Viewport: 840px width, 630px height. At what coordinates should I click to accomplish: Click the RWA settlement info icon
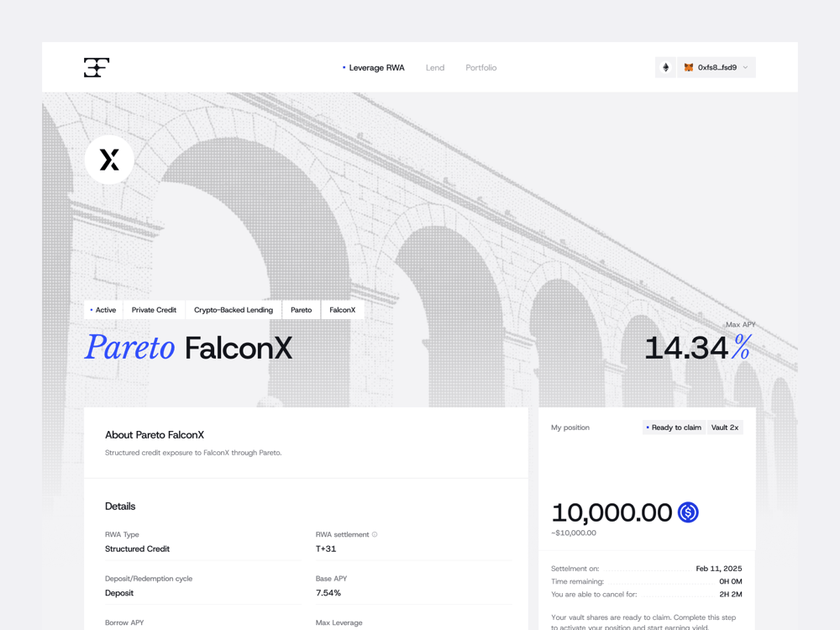(x=375, y=534)
